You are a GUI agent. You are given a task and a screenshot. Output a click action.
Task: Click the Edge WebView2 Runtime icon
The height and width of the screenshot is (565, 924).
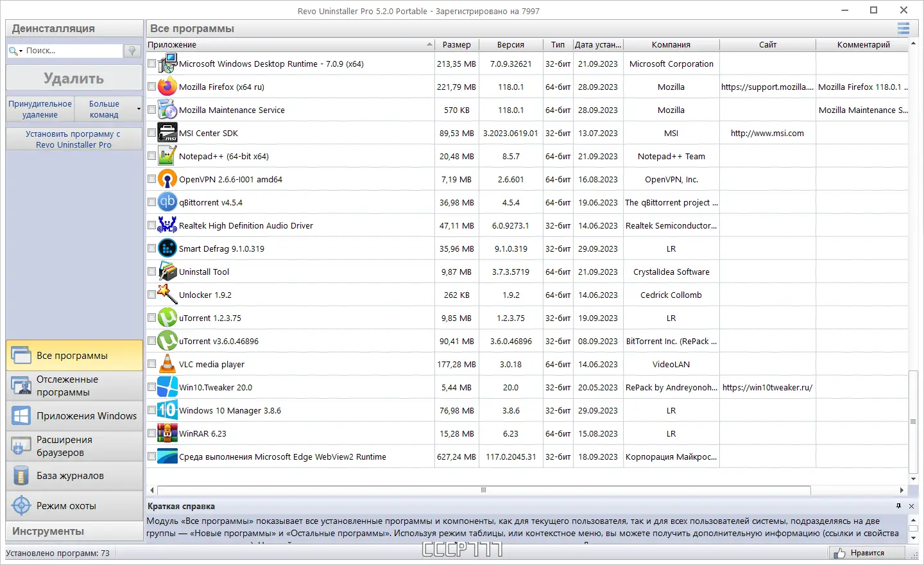tap(167, 456)
